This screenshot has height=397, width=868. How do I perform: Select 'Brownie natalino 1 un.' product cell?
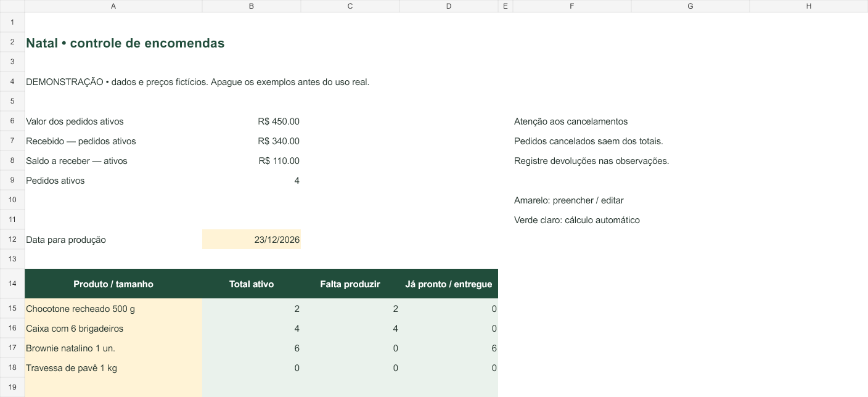tap(113, 348)
